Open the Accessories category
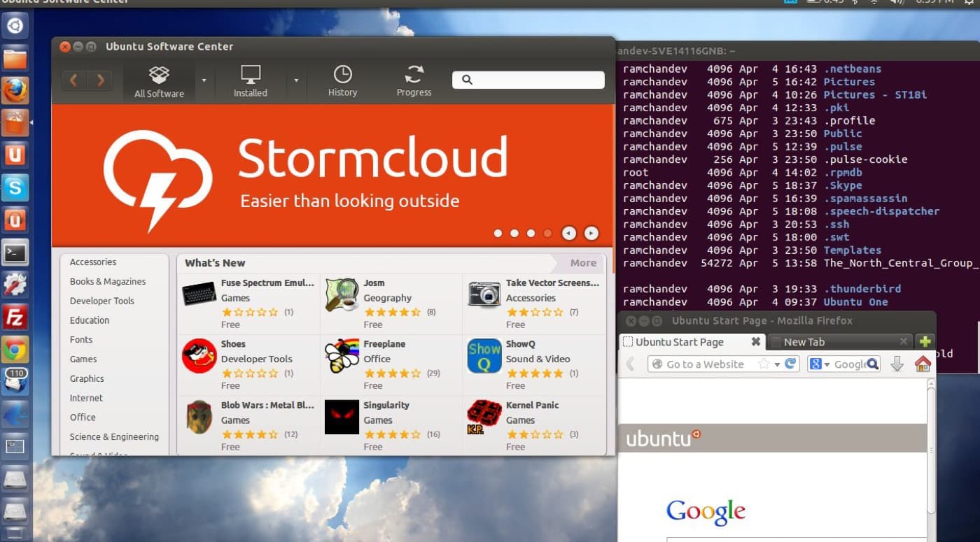Screen dimensions: 980x542 (93, 262)
